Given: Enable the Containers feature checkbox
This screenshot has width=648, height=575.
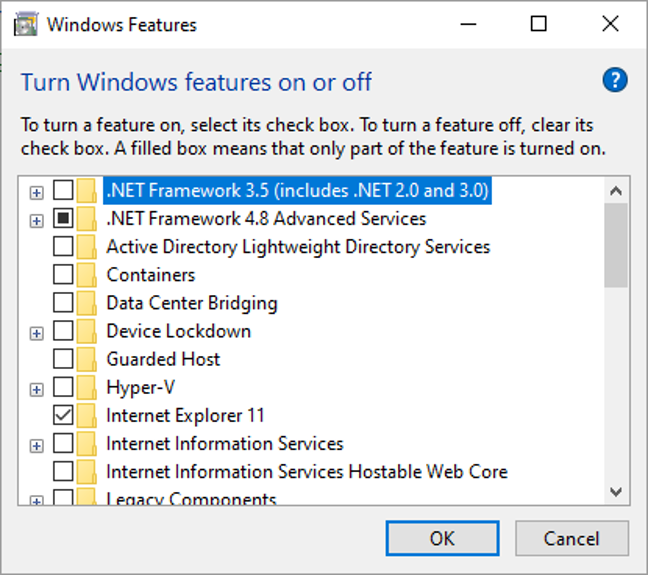Looking at the screenshot, I should (63, 275).
